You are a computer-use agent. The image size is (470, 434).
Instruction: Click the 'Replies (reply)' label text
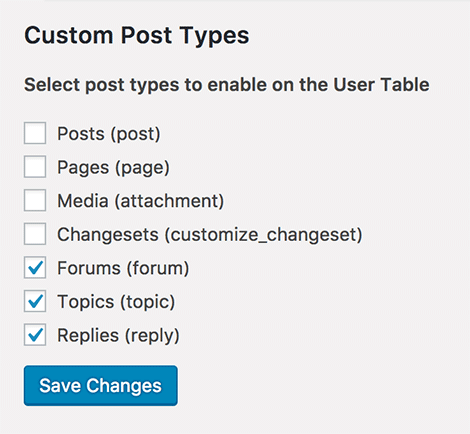(118, 336)
